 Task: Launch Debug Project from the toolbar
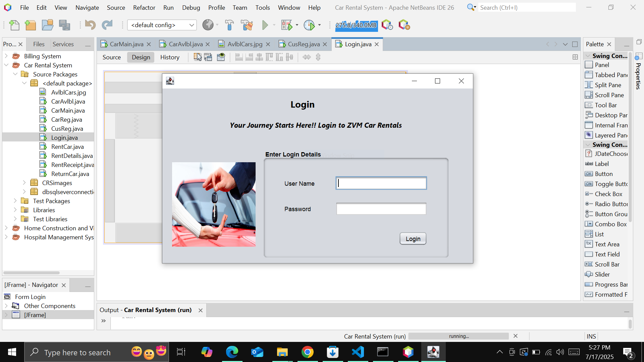[x=287, y=25]
